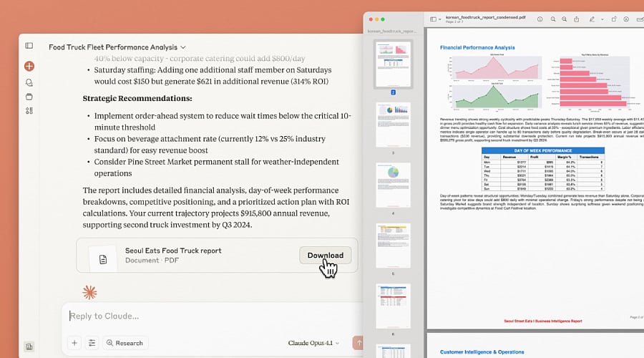Screen dimensions: 644x358
Task: Open the Chats history icon in sidebar
Action: (x=29, y=82)
